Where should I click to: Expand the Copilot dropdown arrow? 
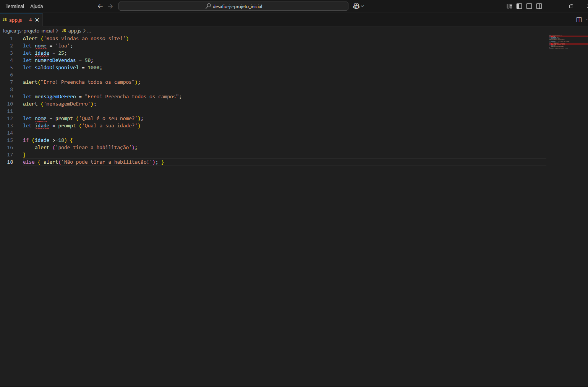point(363,6)
